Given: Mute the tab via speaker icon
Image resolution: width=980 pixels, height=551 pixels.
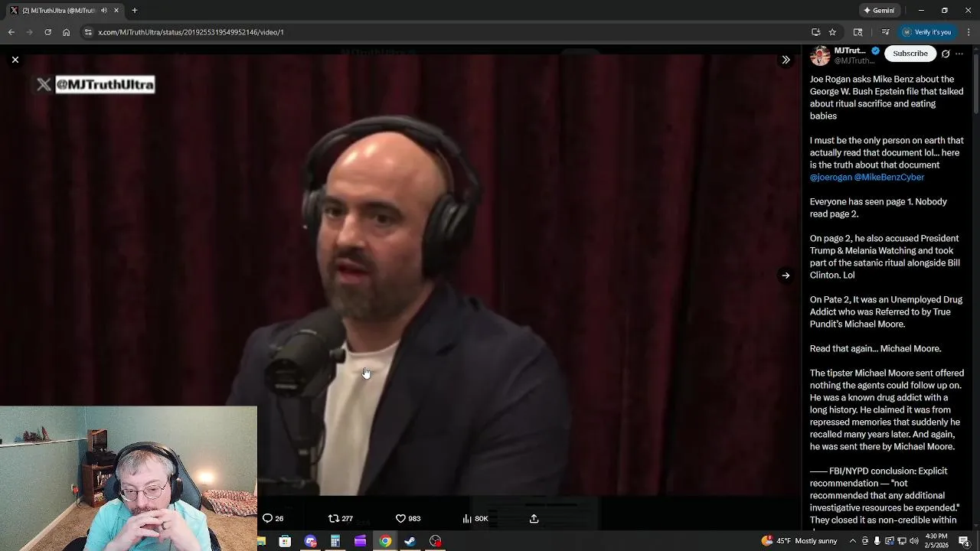Looking at the screenshot, I should tap(104, 11).
